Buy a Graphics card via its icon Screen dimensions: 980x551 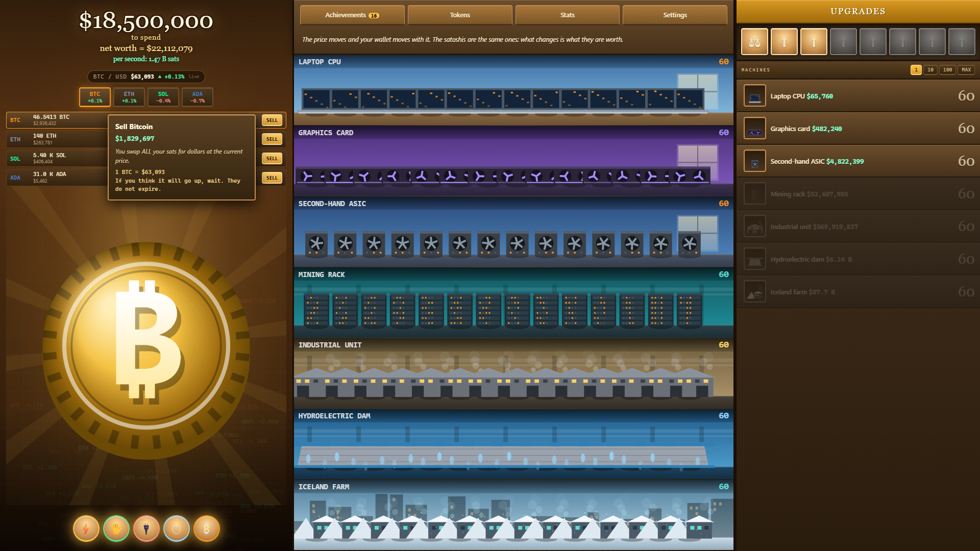click(x=755, y=129)
